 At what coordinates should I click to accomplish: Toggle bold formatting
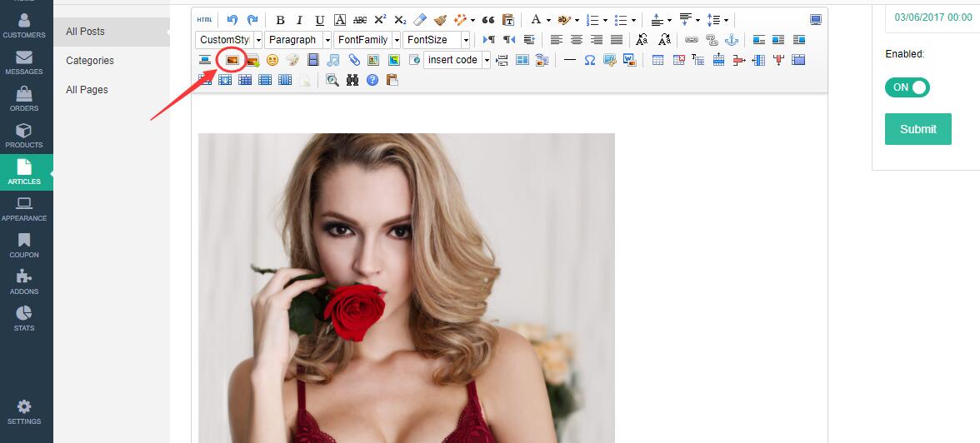[x=280, y=20]
